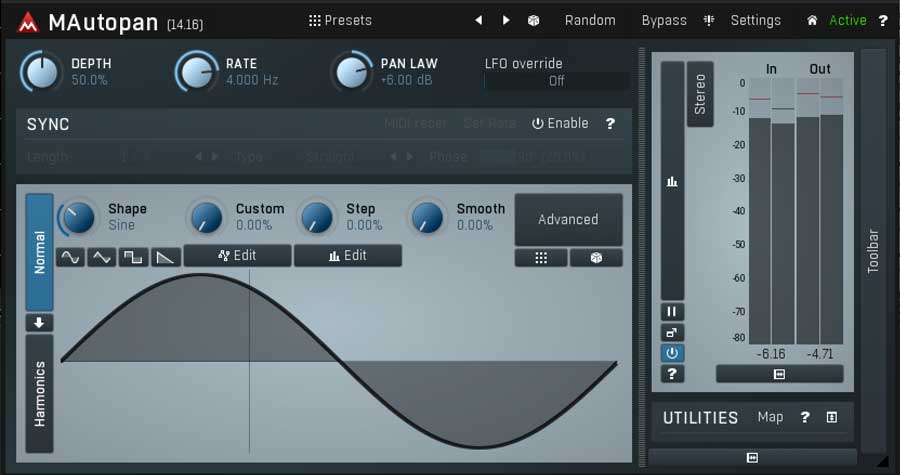Click the resize corner handle
This screenshot has width=900, height=475.
(x=881, y=460)
